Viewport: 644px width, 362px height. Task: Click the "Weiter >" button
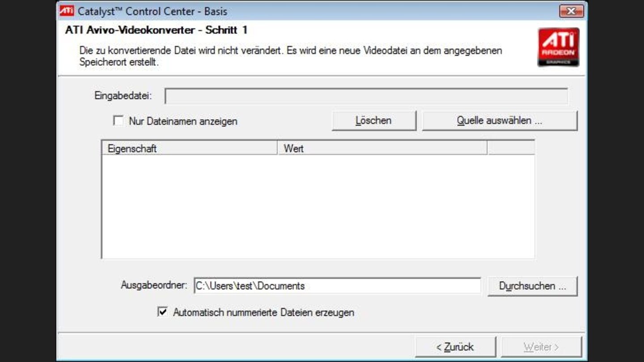pyautogui.click(x=541, y=347)
